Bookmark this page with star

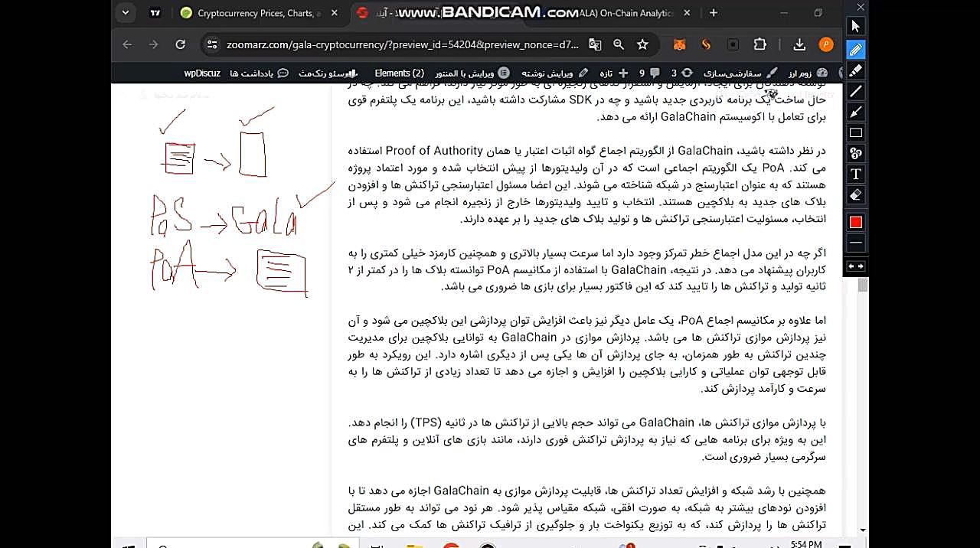pos(642,44)
